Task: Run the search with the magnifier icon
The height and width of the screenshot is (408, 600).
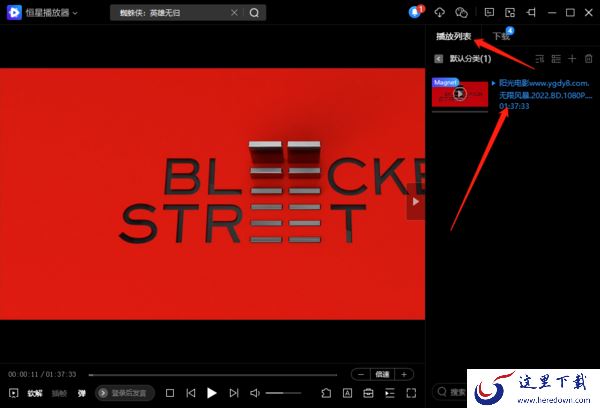Action: click(254, 13)
